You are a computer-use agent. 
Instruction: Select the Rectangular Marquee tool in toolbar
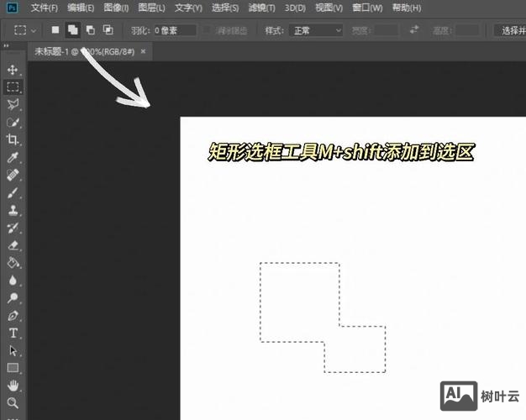point(13,87)
